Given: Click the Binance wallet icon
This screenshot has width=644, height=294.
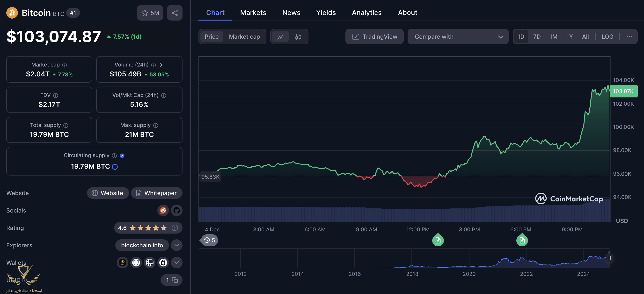Looking at the screenshot, I should [123, 263].
